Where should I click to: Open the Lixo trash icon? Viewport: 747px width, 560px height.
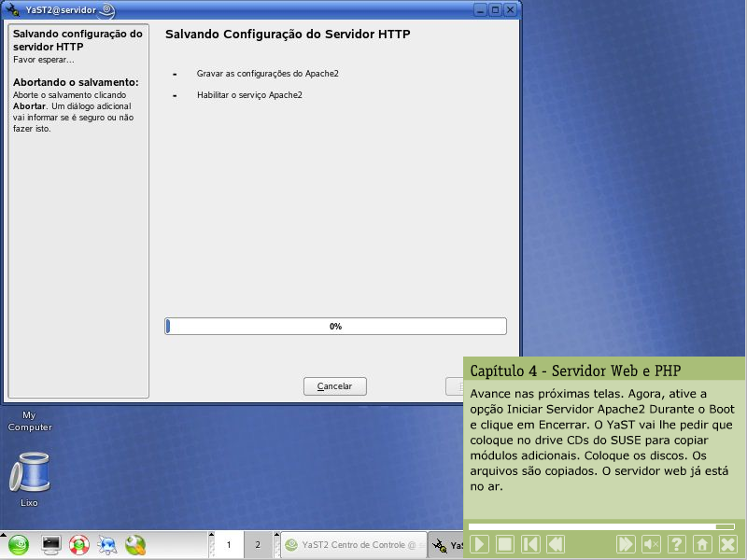(x=29, y=472)
